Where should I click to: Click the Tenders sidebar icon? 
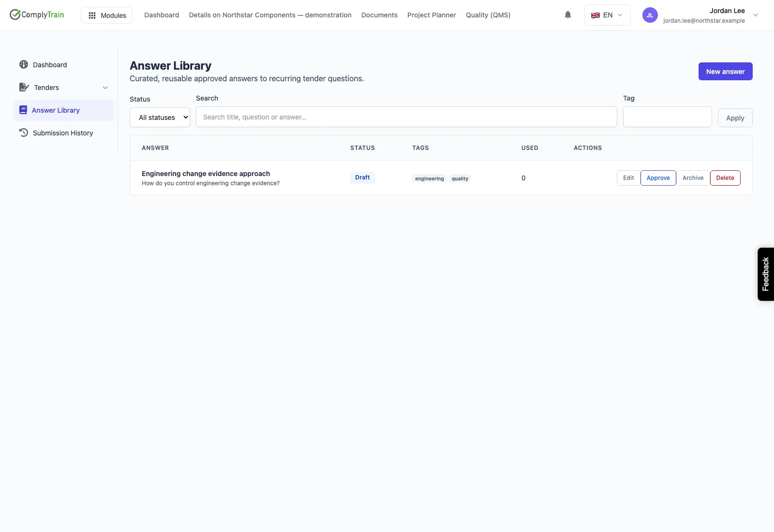[24, 87]
